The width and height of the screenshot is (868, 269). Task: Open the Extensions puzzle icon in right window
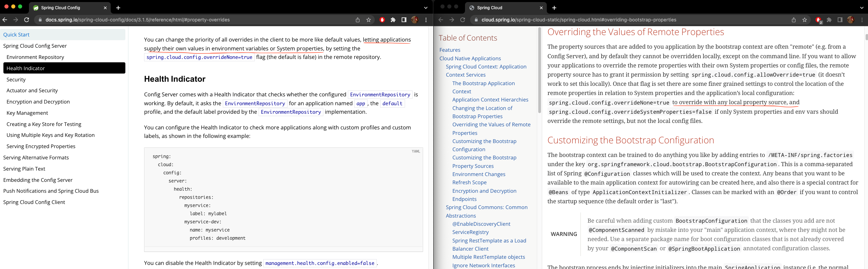point(829,20)
